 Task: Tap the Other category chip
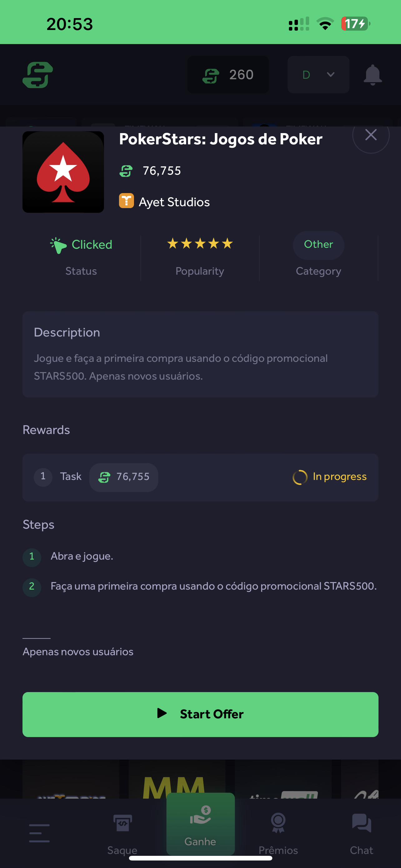[318, 245]
